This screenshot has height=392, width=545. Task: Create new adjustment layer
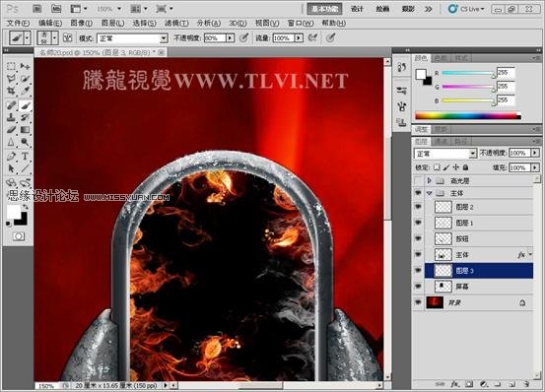pyautogui.click(x=484, y=384)
